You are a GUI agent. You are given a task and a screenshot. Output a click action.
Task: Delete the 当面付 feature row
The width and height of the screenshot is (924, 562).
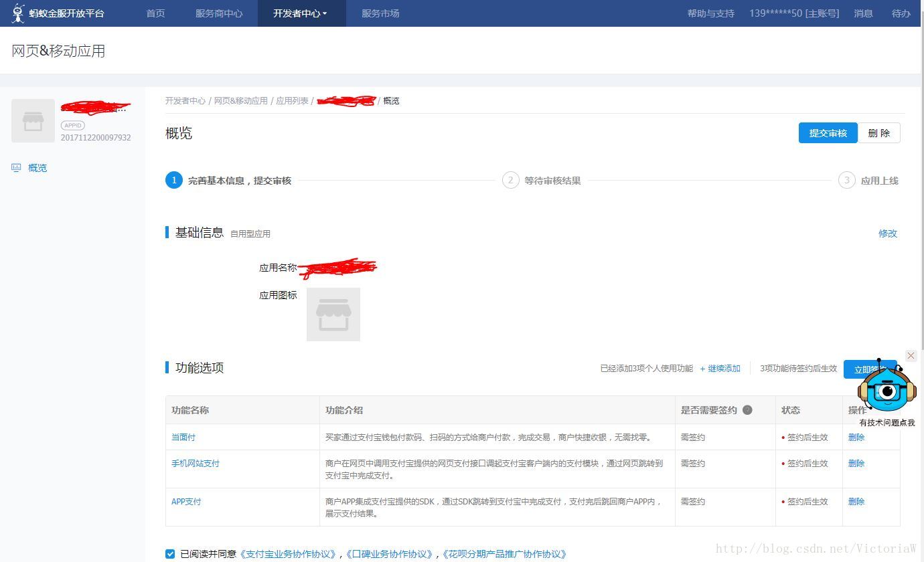[856, 438]
